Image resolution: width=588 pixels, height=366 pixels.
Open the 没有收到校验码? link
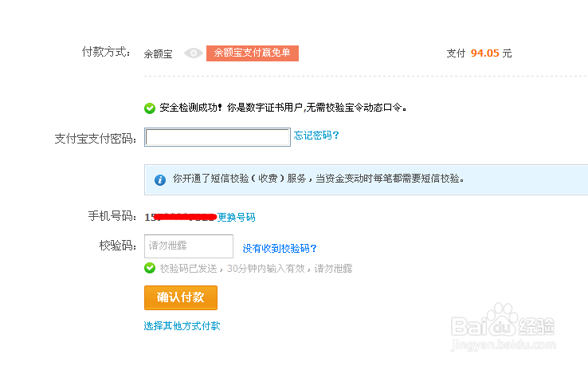point(280,249)
